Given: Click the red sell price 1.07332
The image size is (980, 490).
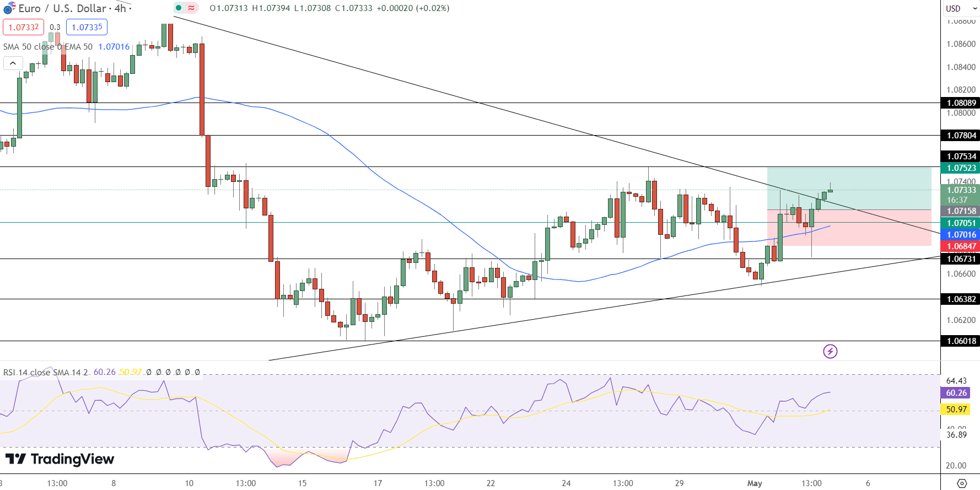Looking at the screenshot, I should coord(24,27).
